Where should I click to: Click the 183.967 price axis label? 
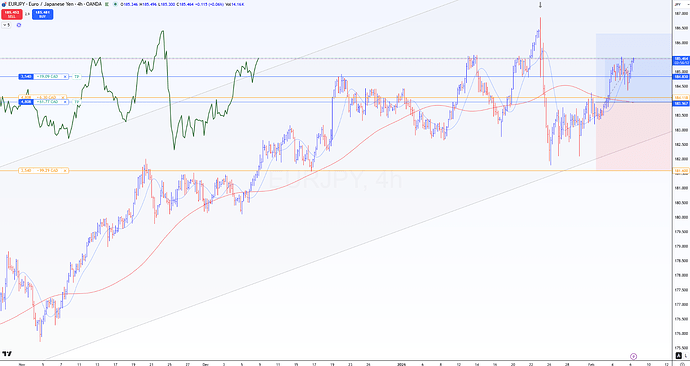coord(680,103)
